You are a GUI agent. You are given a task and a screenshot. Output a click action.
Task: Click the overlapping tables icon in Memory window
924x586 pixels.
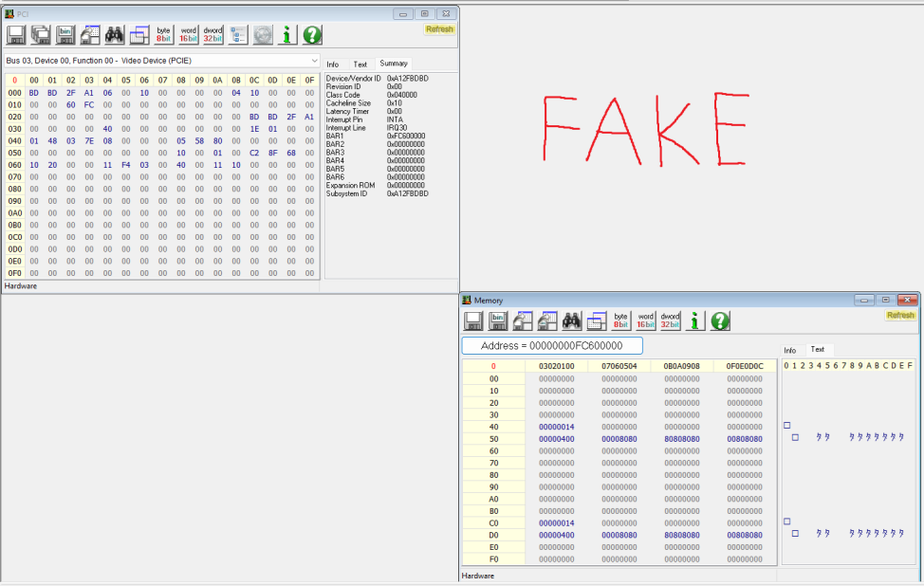(x=597, y=321)
